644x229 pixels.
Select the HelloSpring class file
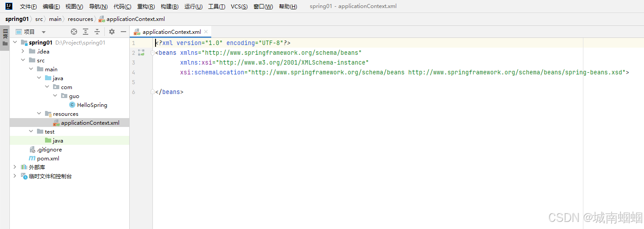pos(92,105)
